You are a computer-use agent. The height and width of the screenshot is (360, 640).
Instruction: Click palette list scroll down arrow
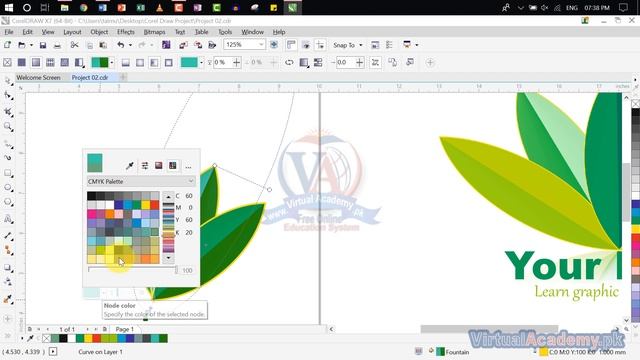pos(168,258)
